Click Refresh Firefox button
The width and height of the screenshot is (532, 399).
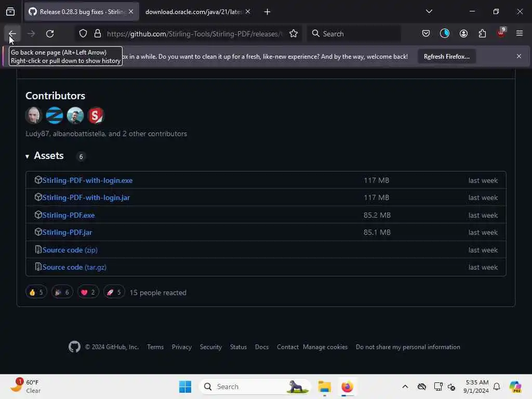pos(446,57)
